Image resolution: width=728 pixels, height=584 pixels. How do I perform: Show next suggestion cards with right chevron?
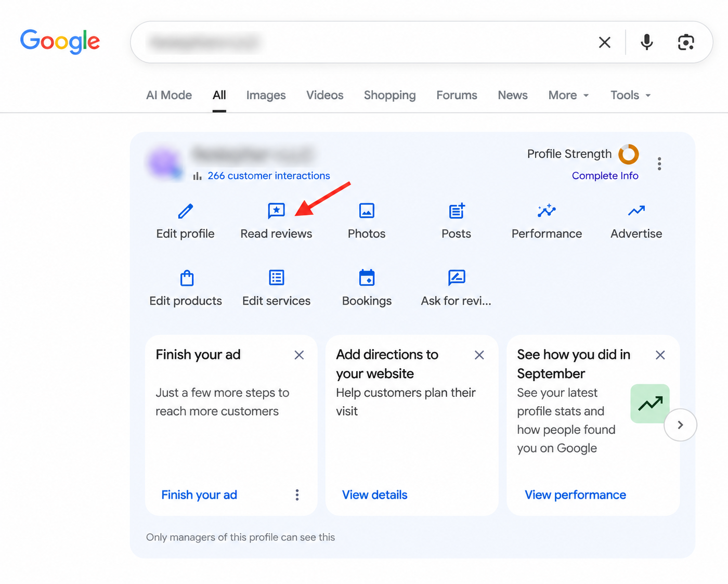[x=681, y=425]
